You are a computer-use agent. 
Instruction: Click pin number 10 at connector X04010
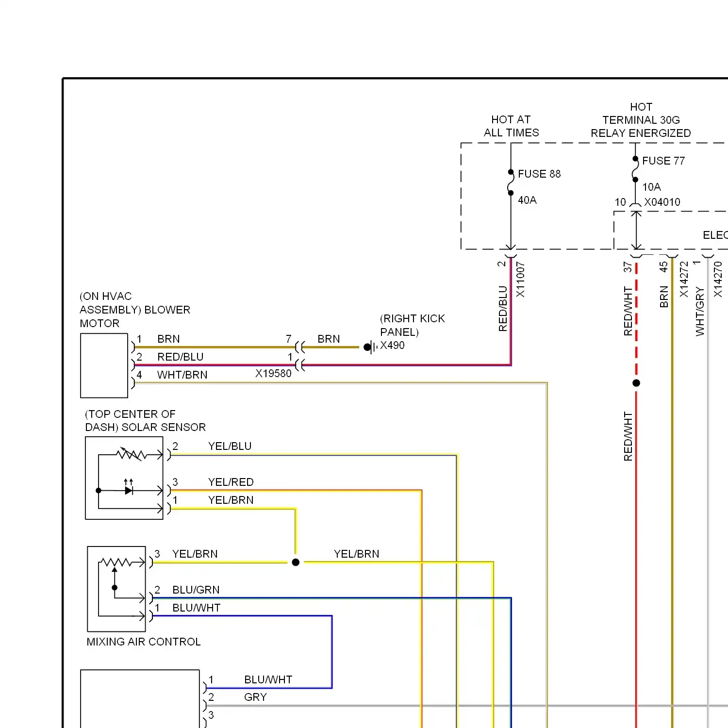pyautogui.click(x=620, y=202)
